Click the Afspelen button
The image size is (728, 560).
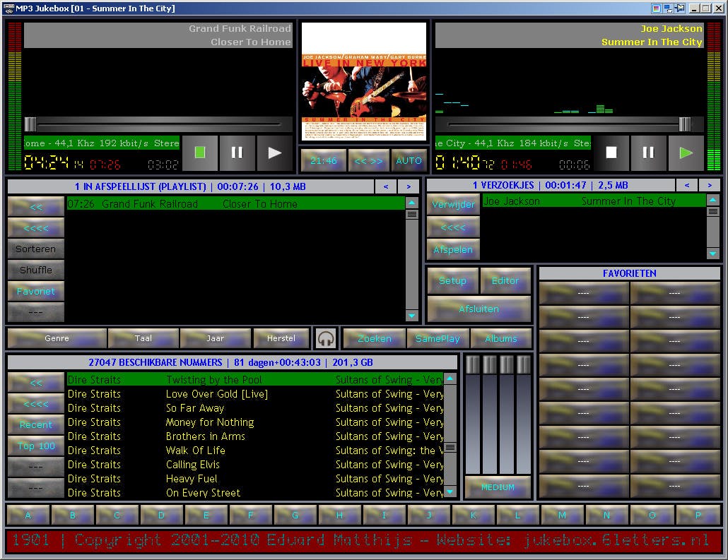coord(453,249)
